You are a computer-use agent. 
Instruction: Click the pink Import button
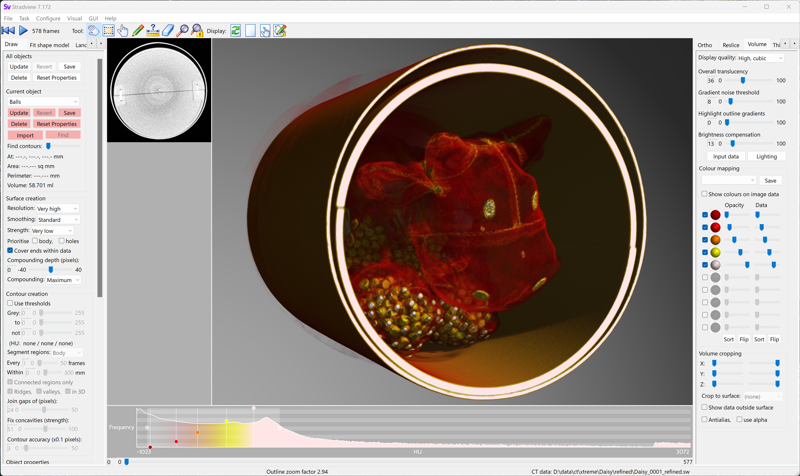coord(25,135)
